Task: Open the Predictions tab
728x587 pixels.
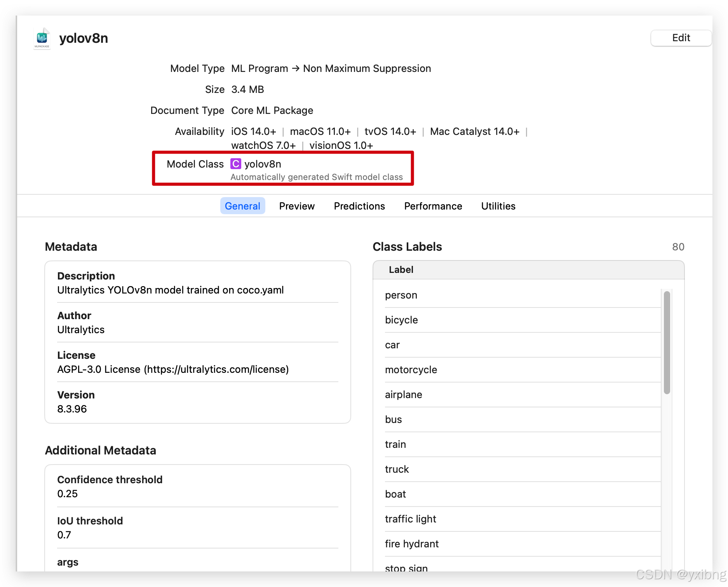Action: tap(359, 206)
